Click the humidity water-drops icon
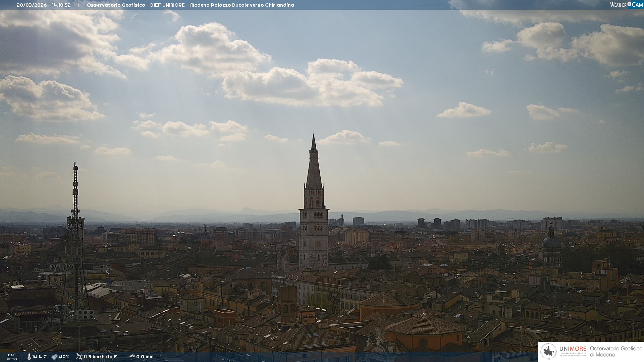 (x=54, y=357)
